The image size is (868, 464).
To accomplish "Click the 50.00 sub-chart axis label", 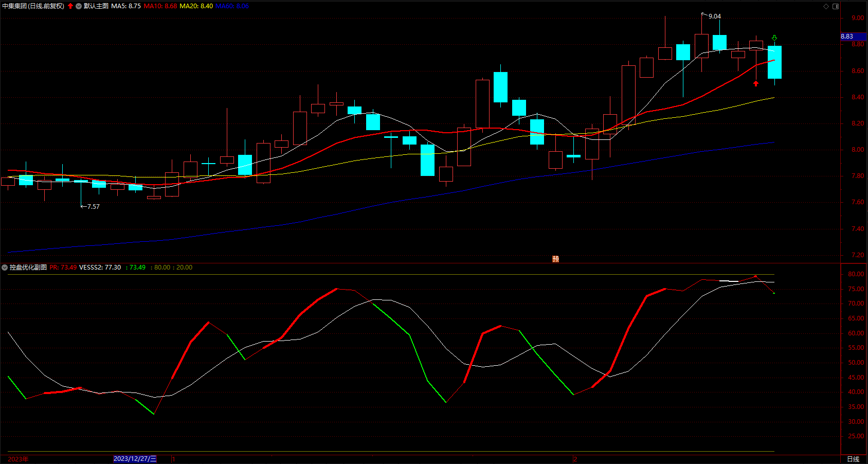I will click(856, 363).
